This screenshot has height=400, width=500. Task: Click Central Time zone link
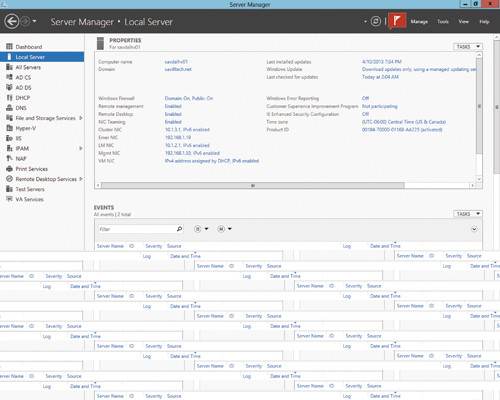coord(404,122)
